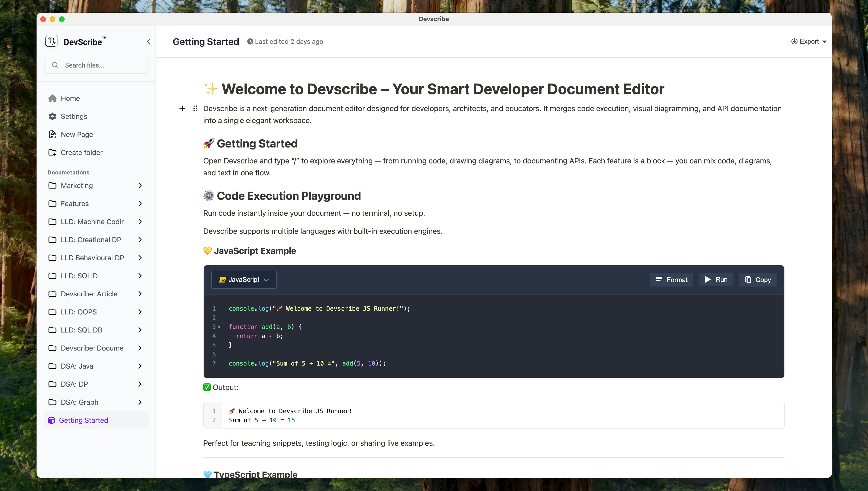The width and height of the screenshot is (868, 491).
Task: Click the add block plus icon
Action: point(182,108)
